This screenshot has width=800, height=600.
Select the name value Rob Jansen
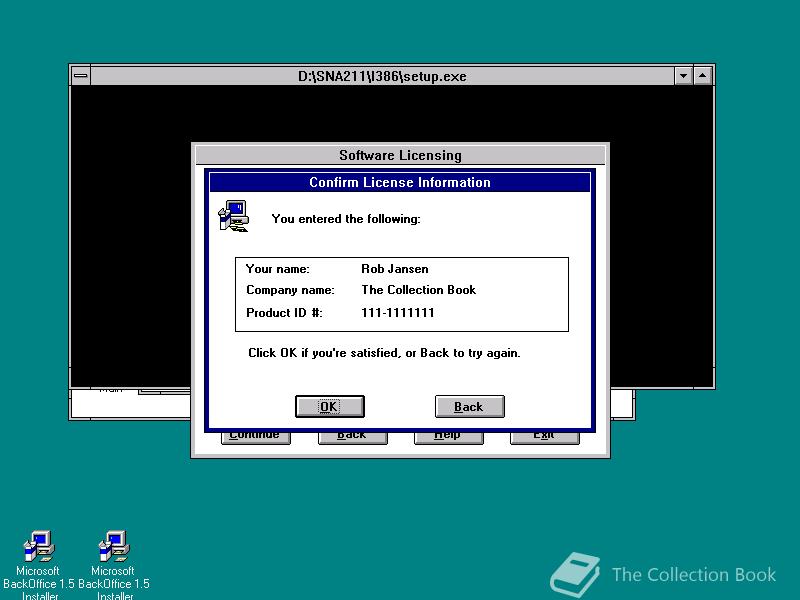pyautogui.click(x=395, y=269)
